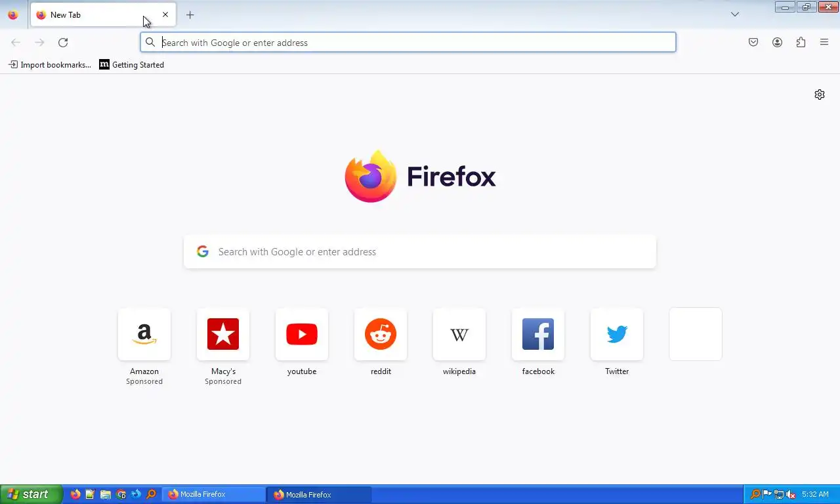Viewport: 840px width, 504px height.
Task: Click the white flag tray icon
Action: click(766, 494)
